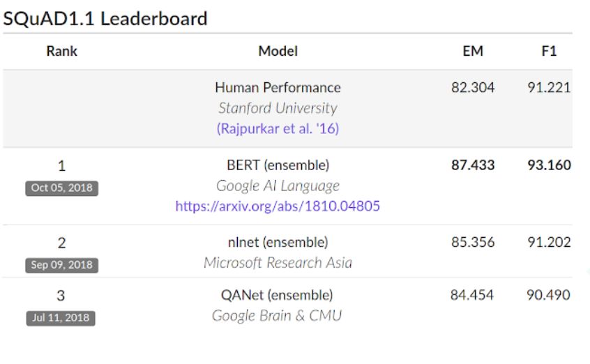Click the SQuAD1.1 Leaderboard heading
This screenshot has height=364, width=590.
click(x=105, y=19)
